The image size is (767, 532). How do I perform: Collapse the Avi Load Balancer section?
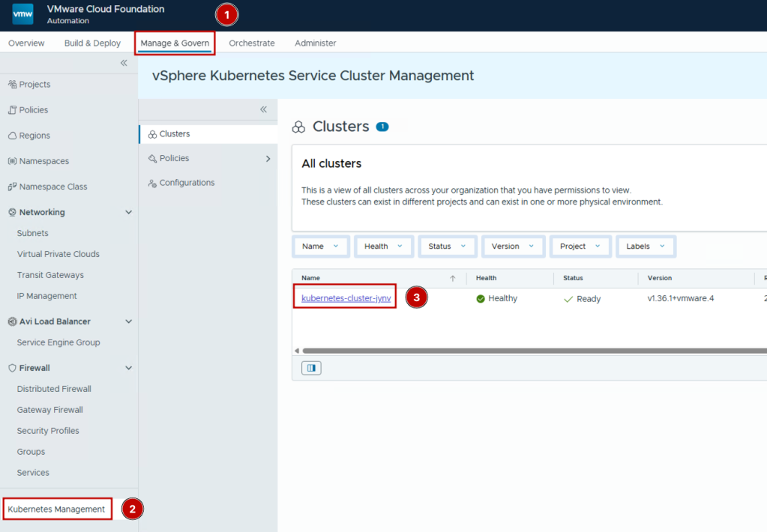(x=129, y=321)
